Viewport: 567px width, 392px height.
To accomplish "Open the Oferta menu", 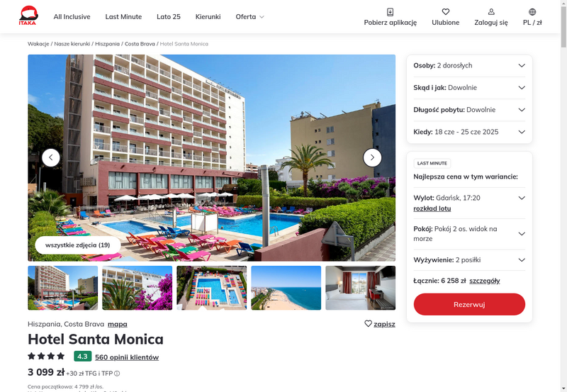I will click(x=250, y=16).
